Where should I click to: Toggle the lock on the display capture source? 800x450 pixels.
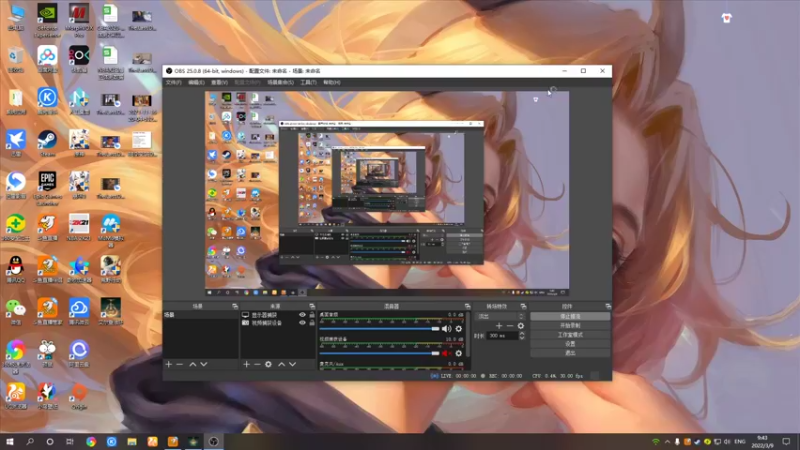click(312, 315)
